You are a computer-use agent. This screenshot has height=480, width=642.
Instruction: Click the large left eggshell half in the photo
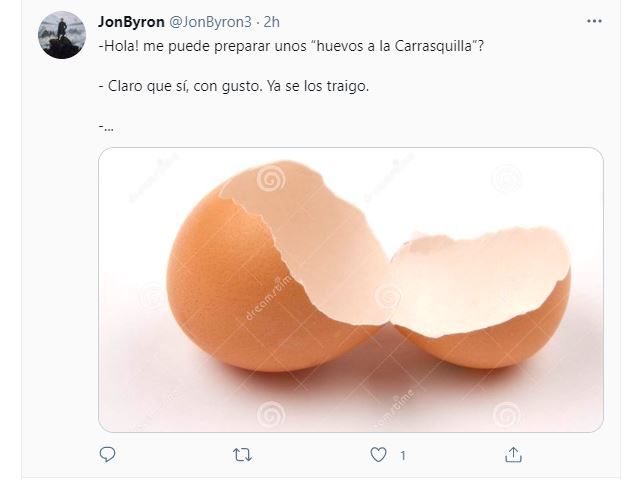[x=278, y=266]
